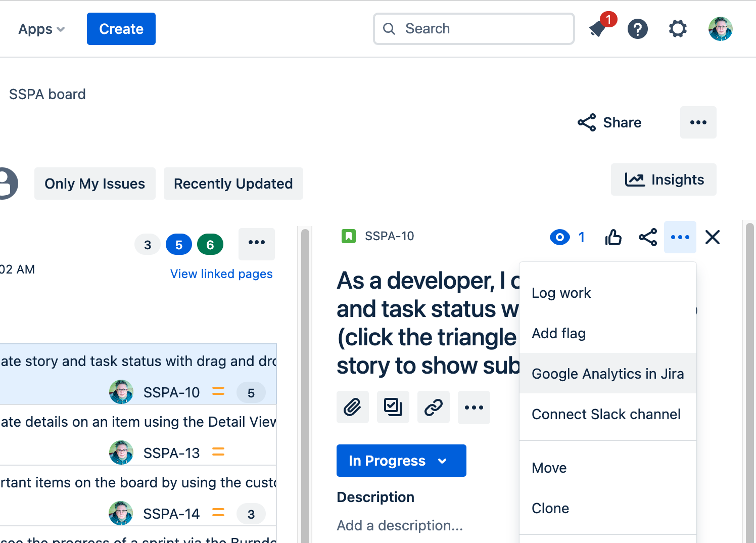Open the View linked pages link
Image resolution: width=756 pixels, height=543 pixels.
[x=221, y=274]
